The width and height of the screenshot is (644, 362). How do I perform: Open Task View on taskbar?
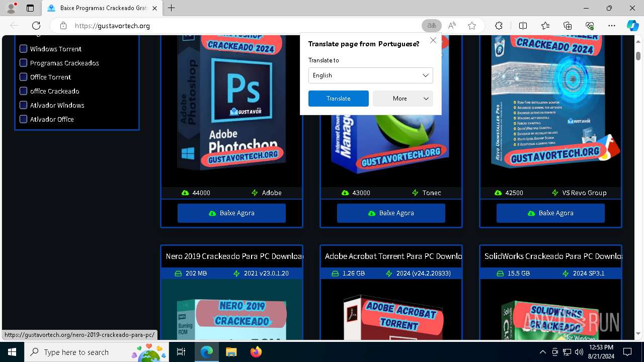tap(181, 352)
